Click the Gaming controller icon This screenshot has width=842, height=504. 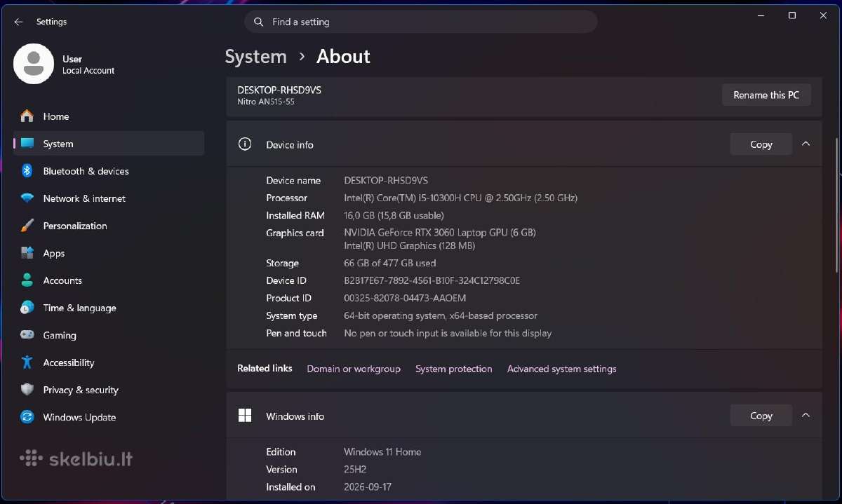click(x=27, y=335)
